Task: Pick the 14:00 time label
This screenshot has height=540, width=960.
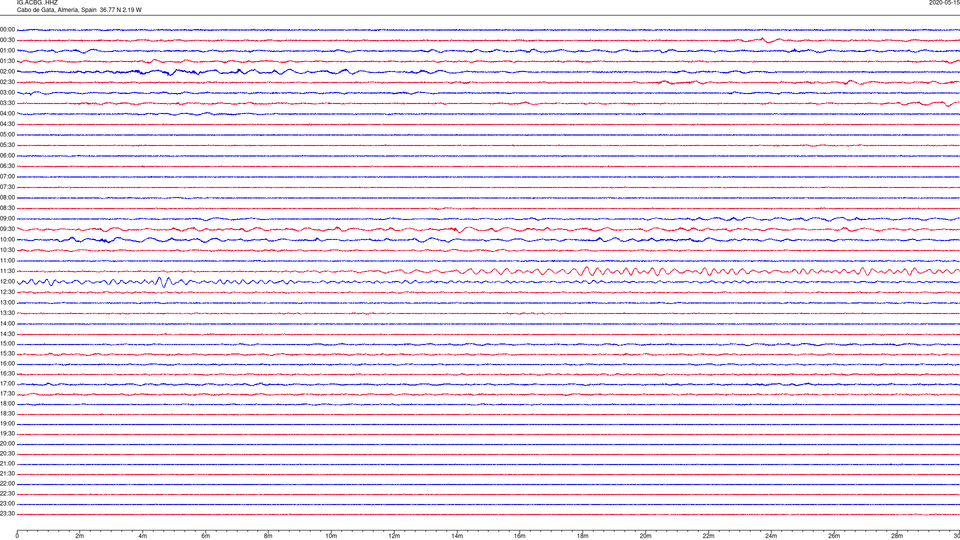Action: pyautogui.click(x=7, y=323)
